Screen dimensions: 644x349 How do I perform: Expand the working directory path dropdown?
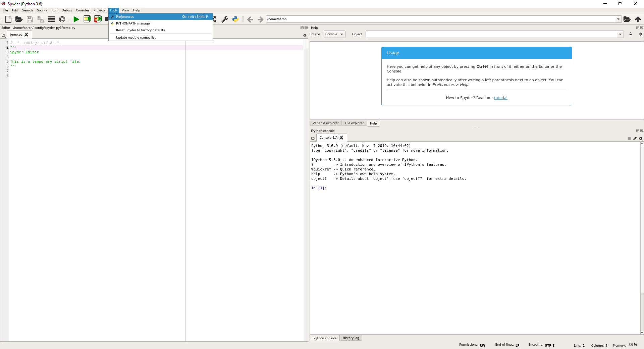(x=618, y=19)
